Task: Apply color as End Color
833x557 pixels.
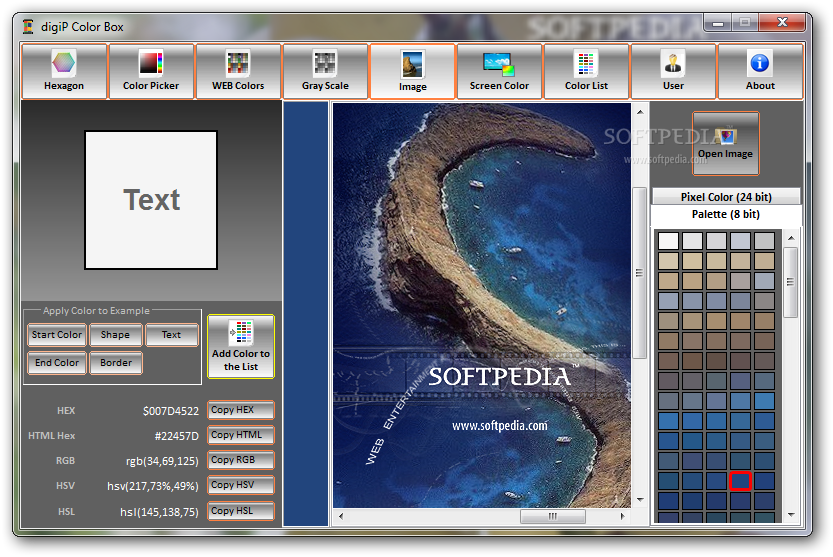Action: pos(57,363)
